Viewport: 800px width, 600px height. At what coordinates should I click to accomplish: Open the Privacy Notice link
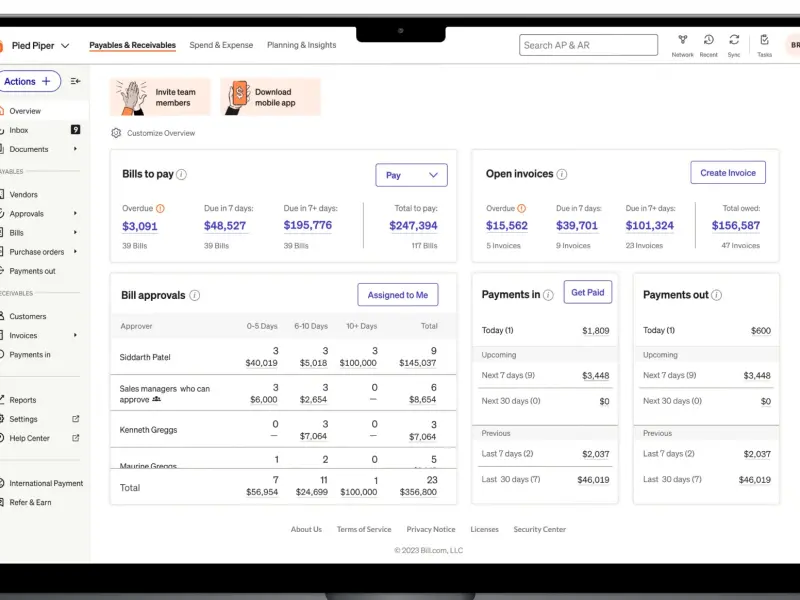tap(431, 529)
